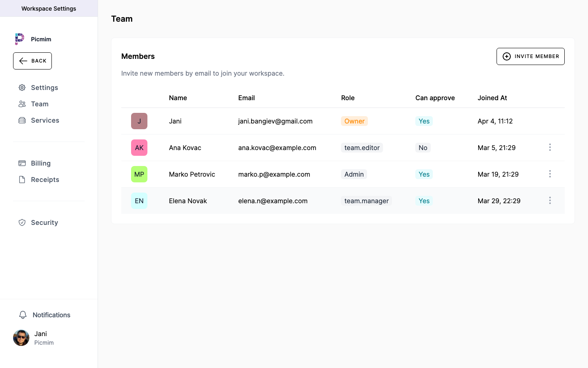Click the Settings gear icon in sidebar
Screen dimensions: 588x368
point(22,88)
